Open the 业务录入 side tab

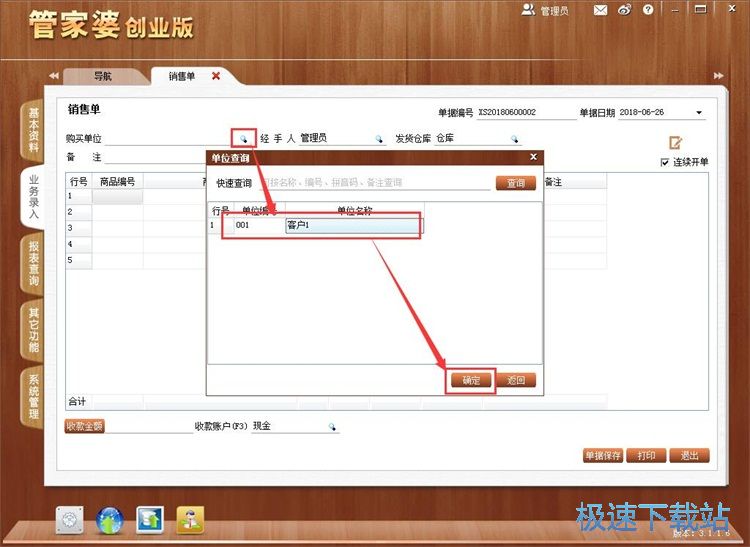33,197
